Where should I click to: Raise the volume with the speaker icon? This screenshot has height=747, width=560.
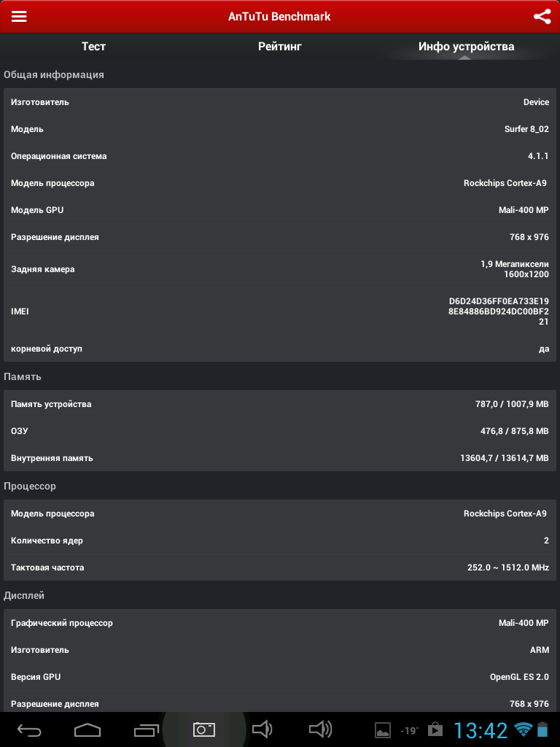click(x=320, y=729)
